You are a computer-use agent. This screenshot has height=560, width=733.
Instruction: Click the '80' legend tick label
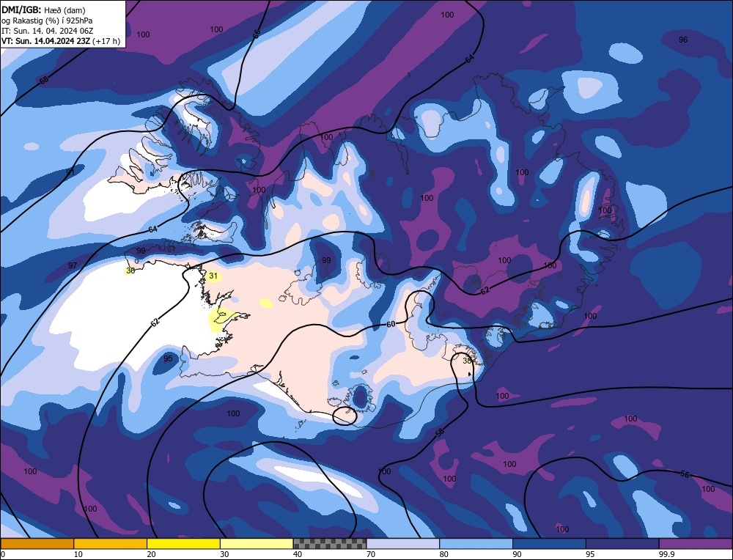(x=443, y=554)
